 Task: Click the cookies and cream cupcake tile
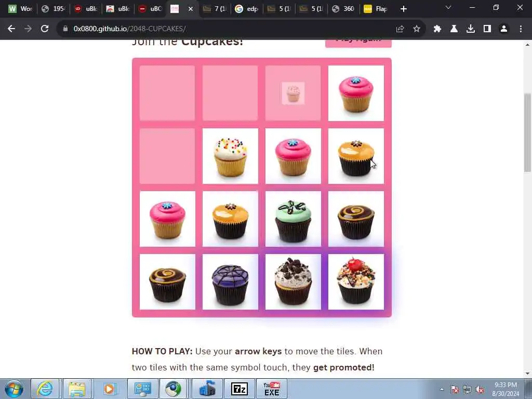pyautogui.click(x=293, y=282)
